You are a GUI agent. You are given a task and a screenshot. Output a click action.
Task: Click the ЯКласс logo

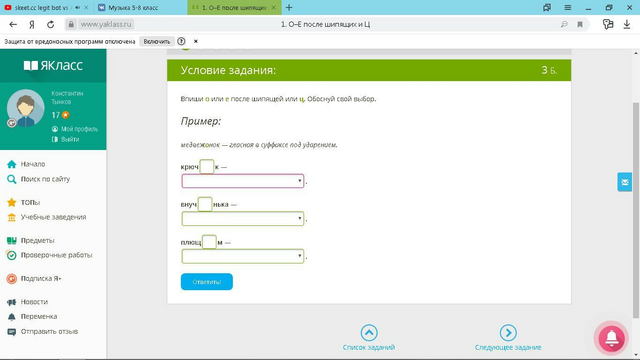pos(53,65)
